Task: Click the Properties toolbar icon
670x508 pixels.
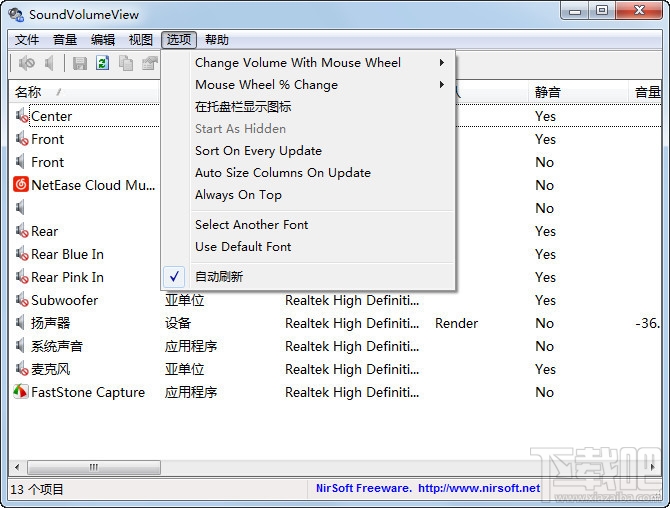Action: coord(150,63)
